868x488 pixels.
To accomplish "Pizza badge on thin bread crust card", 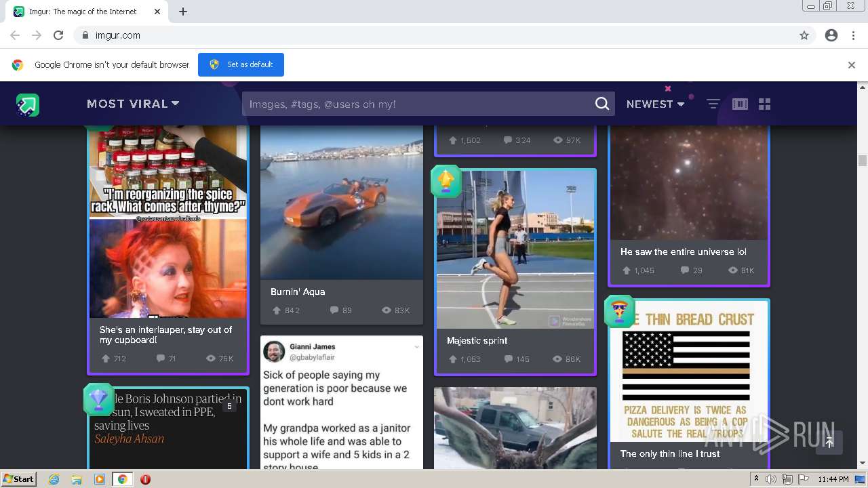I will (x=619, y=311).
